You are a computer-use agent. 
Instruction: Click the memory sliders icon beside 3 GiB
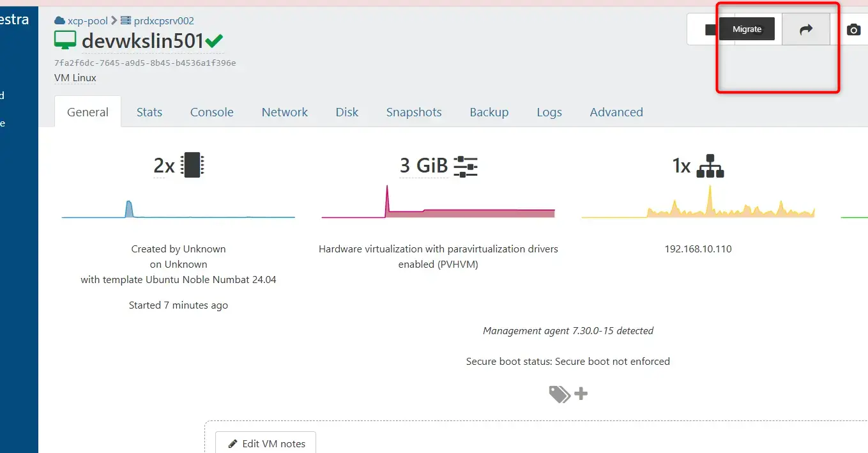[466, 166]
